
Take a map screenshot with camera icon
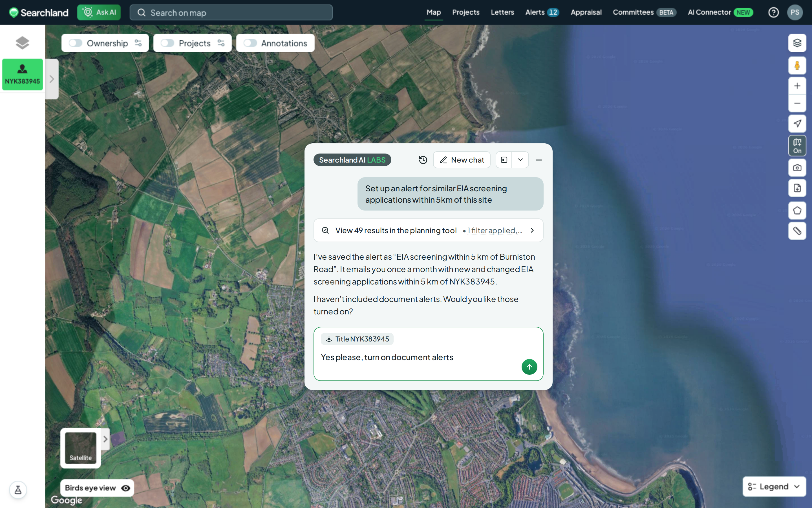coord(797,168)
